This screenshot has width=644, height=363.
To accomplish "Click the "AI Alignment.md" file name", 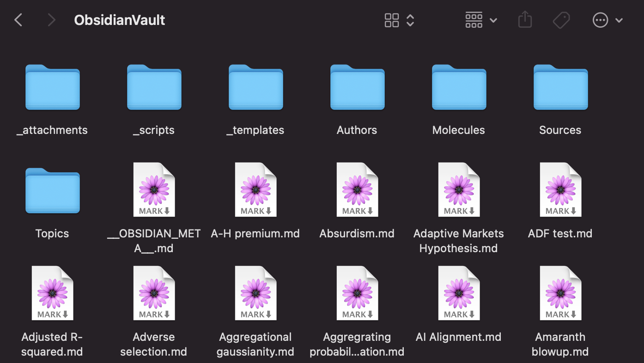I will pyautogui.click(x=459, y=337).
